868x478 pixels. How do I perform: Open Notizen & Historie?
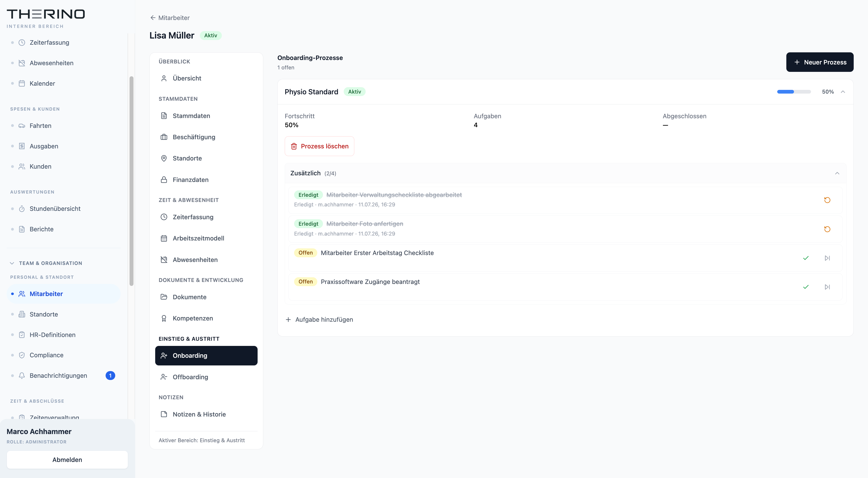click(206, 414)
